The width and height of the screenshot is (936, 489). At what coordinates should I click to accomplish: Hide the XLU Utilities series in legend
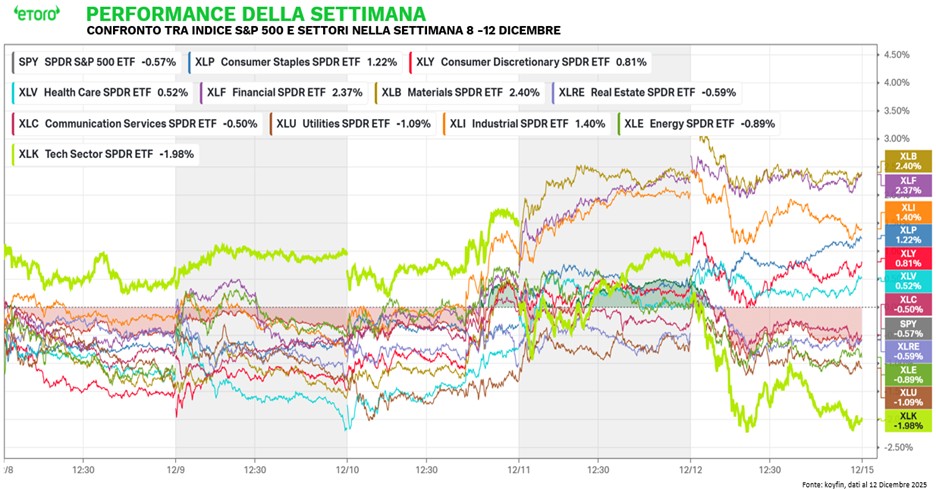point(354,124)
